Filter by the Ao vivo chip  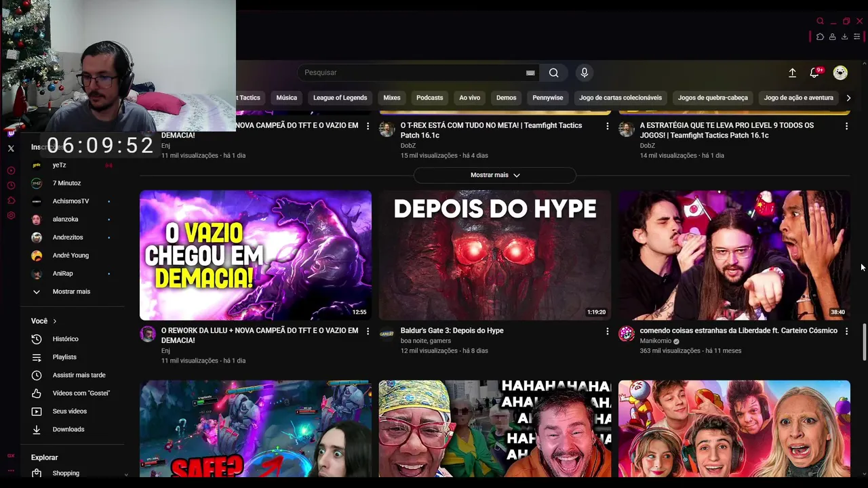pyautogui.click(x=469, y=98)
